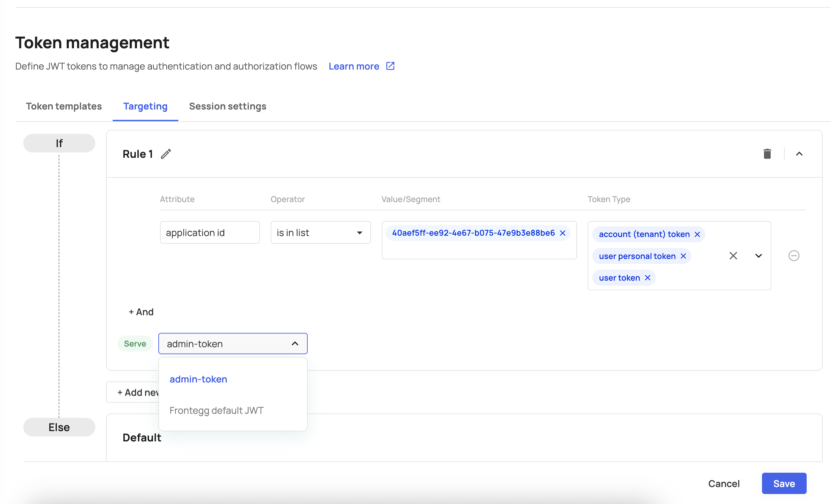Screen dimensions: 838x504
Task: Delete Rule 1 with the trash icon
Action: coord(766,154)
